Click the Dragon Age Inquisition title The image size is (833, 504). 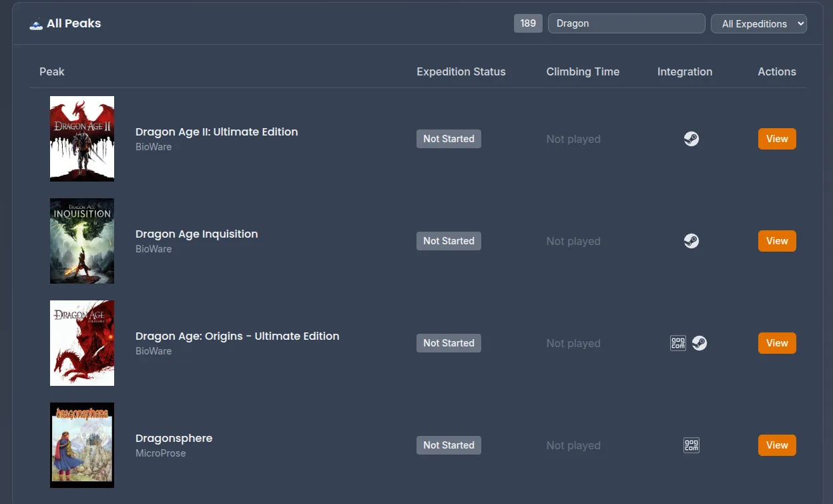coord(197,234)
